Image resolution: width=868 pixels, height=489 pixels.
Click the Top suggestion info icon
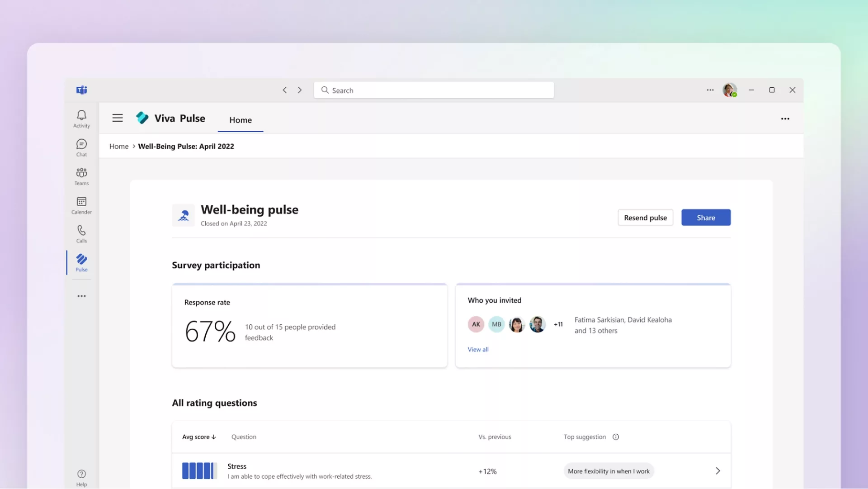click(616, 437)
